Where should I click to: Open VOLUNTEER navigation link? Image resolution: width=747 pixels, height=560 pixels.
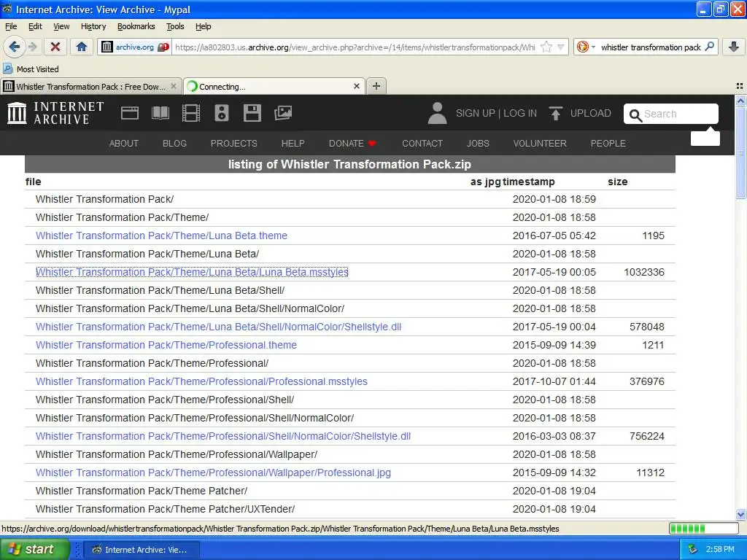pos(540,144)
